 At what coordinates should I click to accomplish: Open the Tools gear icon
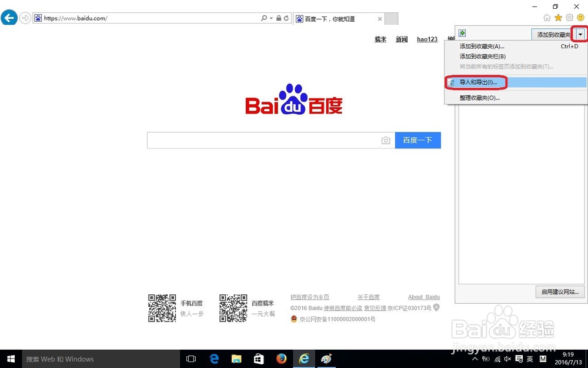(x=570, y=18)
